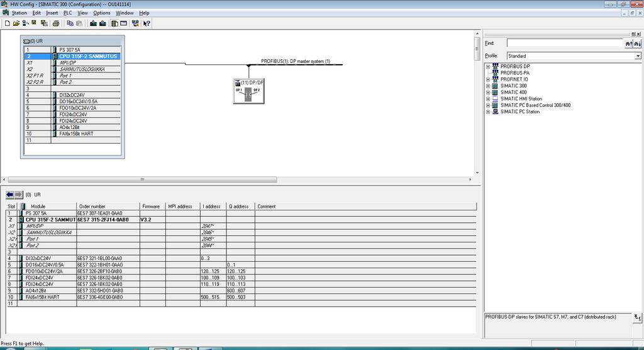The width and height of the screenshot is (644, 350).
Task: Click the Copy toolbar icon
Action: pyautogui.click(x=70, y=23)
